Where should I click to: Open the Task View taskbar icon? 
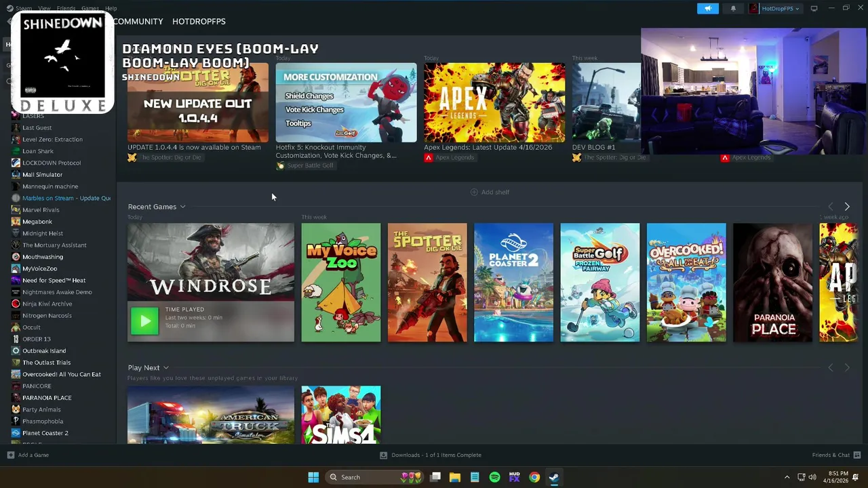click(x=435, y=477)
